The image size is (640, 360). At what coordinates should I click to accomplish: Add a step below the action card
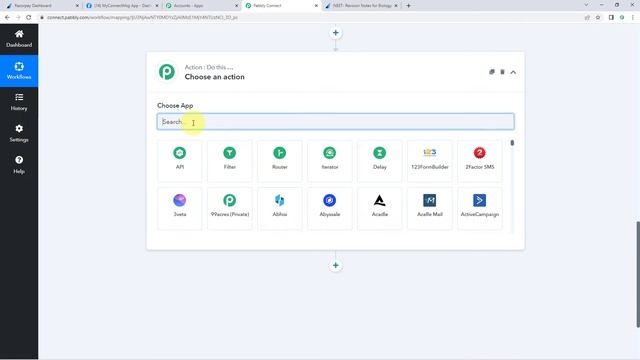pyautogui.click(x=336, y=265)
